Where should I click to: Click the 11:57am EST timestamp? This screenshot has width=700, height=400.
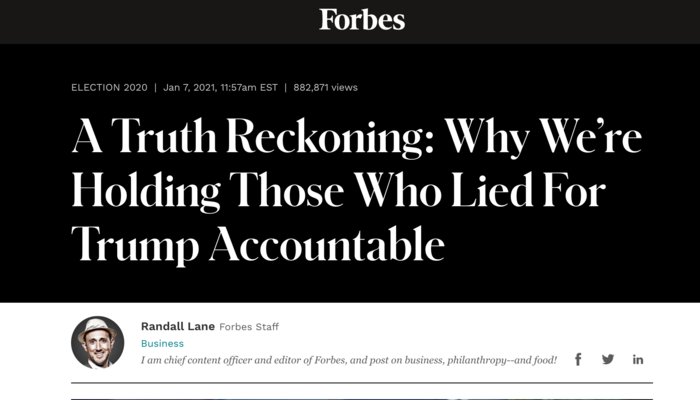(255, 88)
